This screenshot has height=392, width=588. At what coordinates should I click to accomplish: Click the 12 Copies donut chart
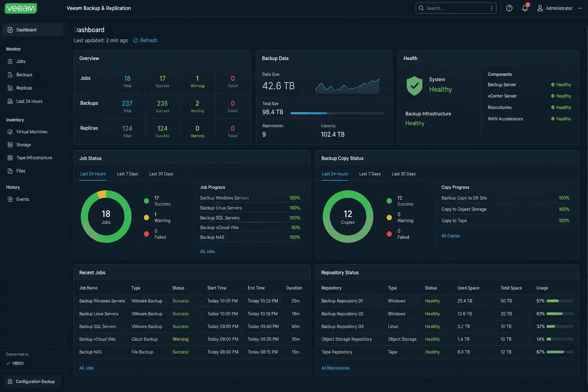tap(348, 217)
